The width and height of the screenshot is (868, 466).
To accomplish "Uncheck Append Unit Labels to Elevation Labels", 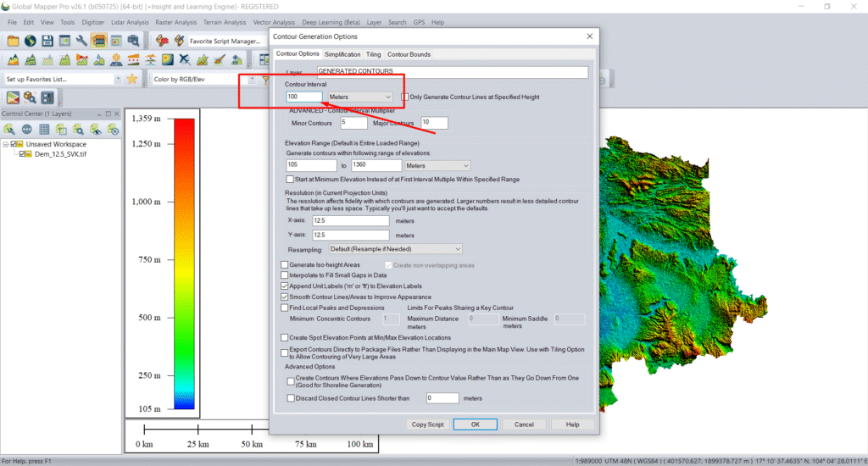I will pyautogui.click(x=285, y=286).
